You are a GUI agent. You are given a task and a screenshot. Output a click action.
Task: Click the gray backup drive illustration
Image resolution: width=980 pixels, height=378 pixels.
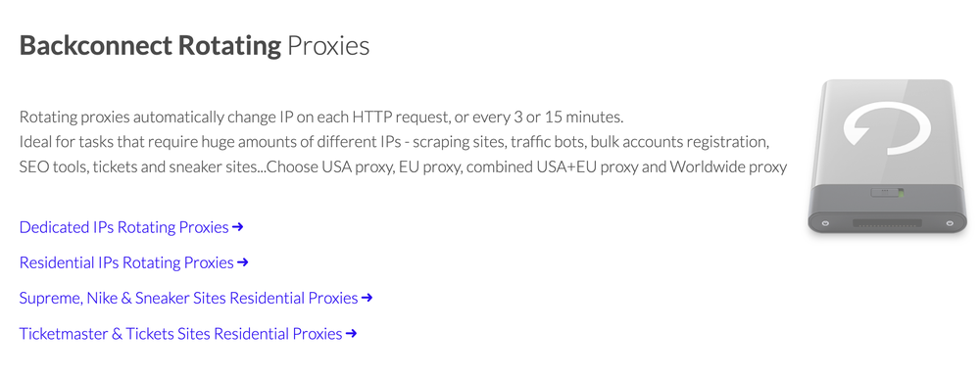coord(888,157)
